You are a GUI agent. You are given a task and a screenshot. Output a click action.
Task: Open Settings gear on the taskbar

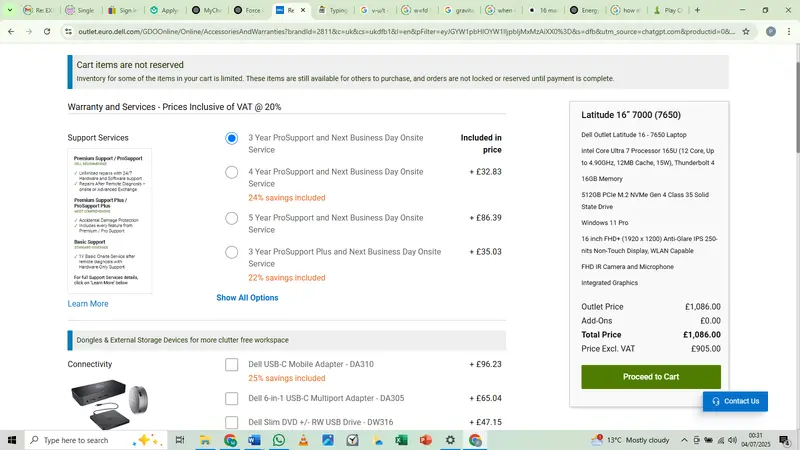(450, 440)
